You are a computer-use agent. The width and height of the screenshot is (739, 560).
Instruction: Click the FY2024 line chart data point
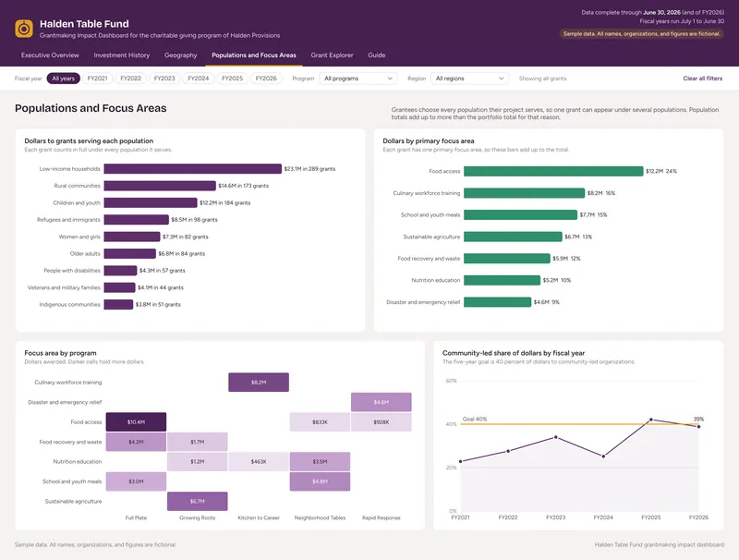point(603,457)
